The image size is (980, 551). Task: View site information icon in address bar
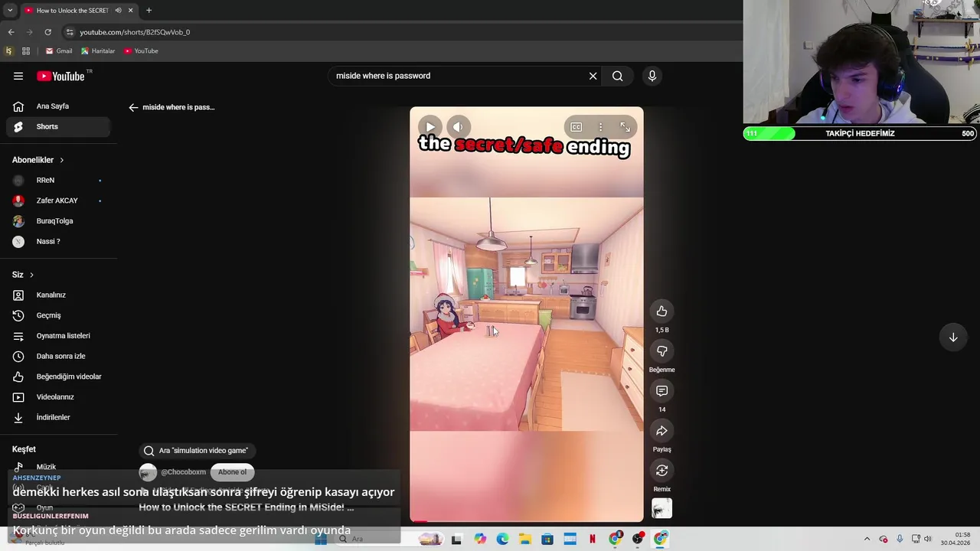tap(70, 32)
